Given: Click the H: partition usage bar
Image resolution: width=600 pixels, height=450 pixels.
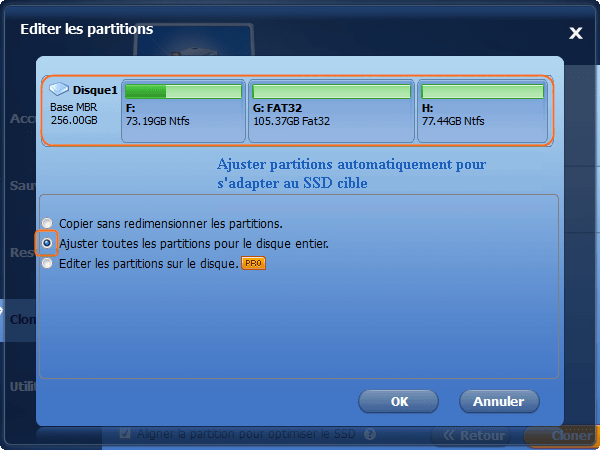Looking at the screenshot, I should (483, 91).
